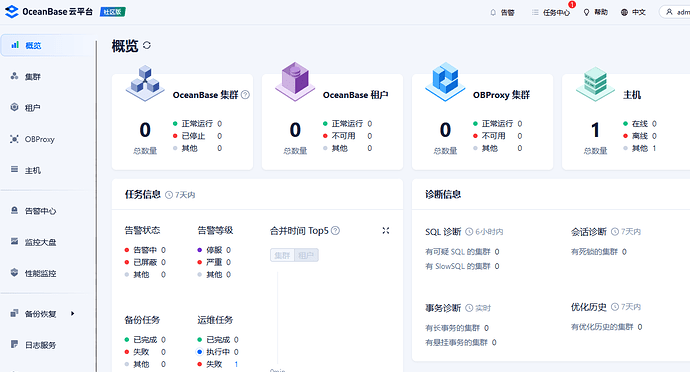The image size is (690, 372).
Task: Click the 告警 link in header
Action: pyautogui.click(x=508, y=12)
